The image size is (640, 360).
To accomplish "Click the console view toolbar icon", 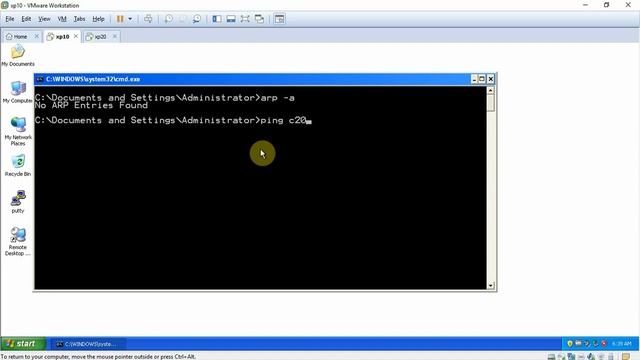I will pos(280,19).
